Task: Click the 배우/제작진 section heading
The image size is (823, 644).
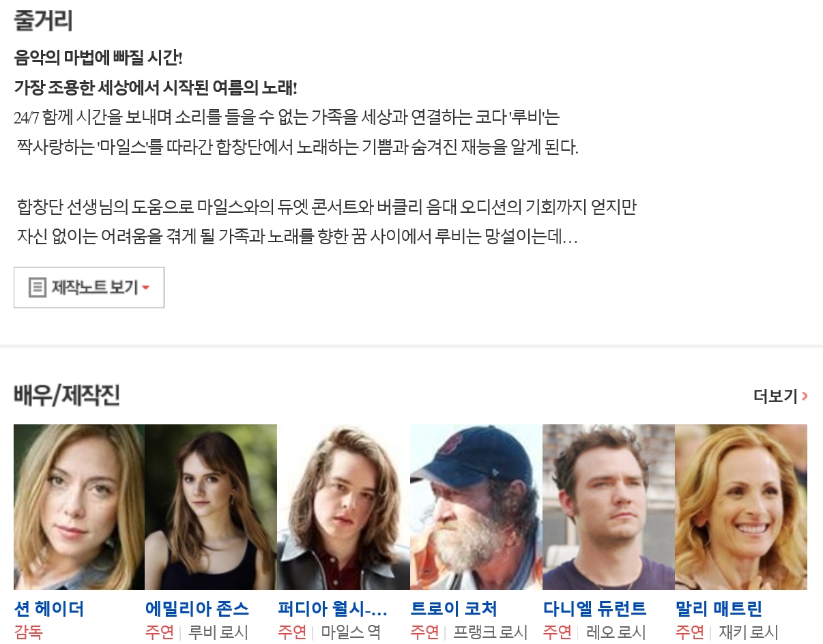Action: coord(67,396)
